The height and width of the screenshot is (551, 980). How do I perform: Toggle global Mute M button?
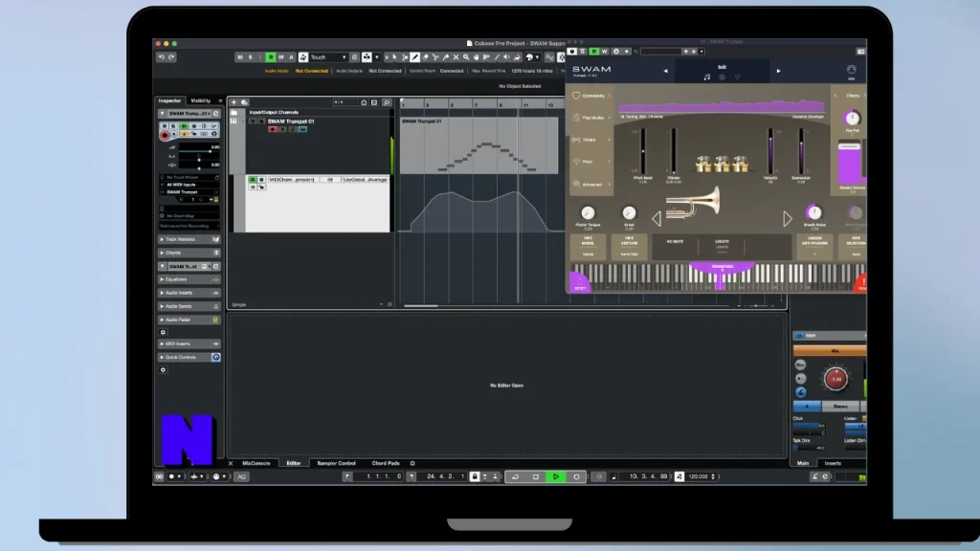click(x=240, y=56)
